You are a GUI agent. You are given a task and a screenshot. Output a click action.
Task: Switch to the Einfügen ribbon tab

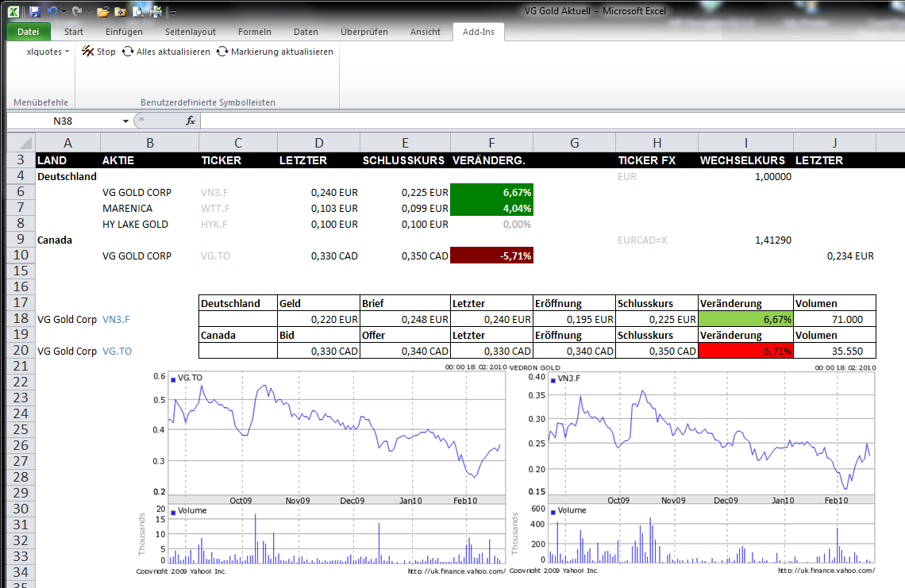click(124, 32)
